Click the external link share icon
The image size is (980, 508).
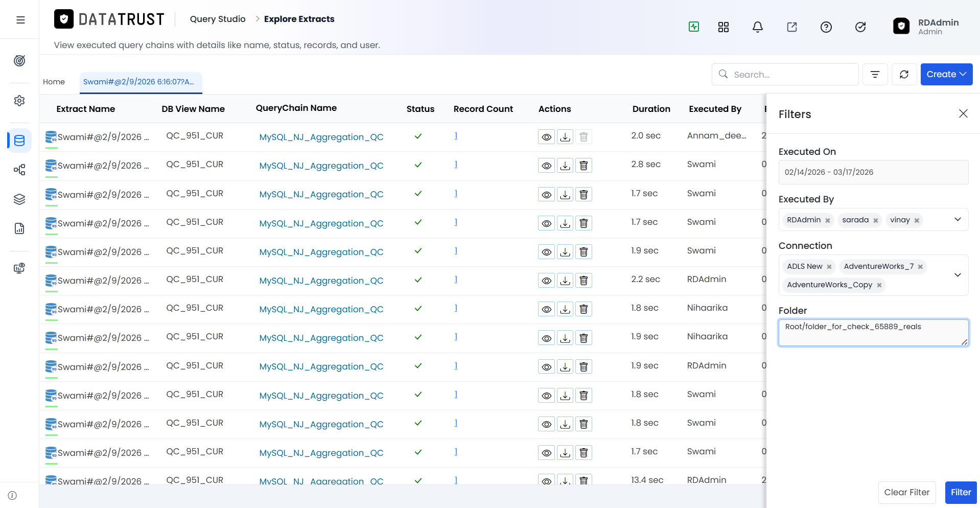[792, 27]
